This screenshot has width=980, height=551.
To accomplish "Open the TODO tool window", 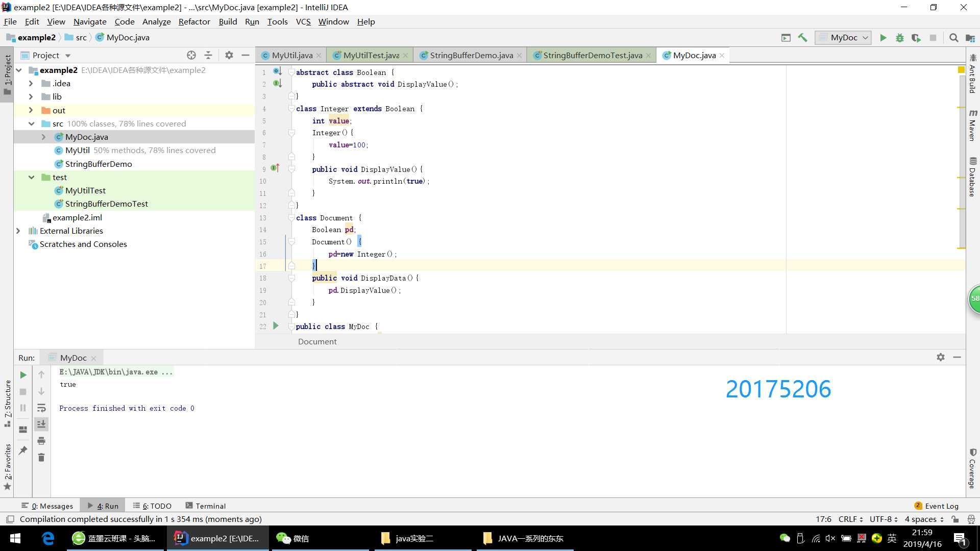I will [x=152, y=506].
